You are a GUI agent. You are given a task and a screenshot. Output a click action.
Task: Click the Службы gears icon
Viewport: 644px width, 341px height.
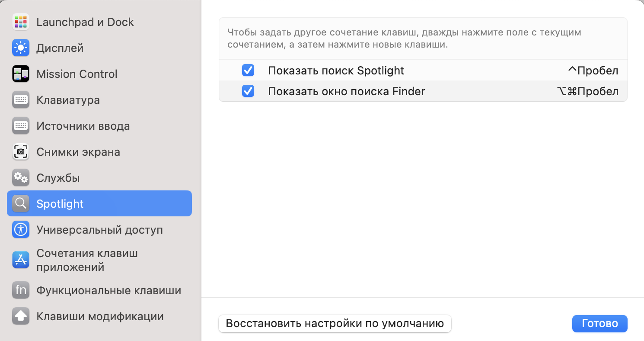21,178
